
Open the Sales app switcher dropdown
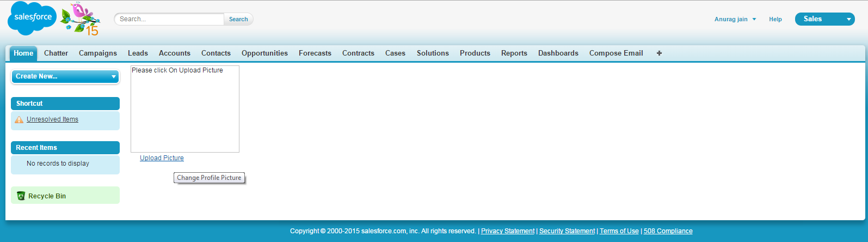tap(825, 19)
